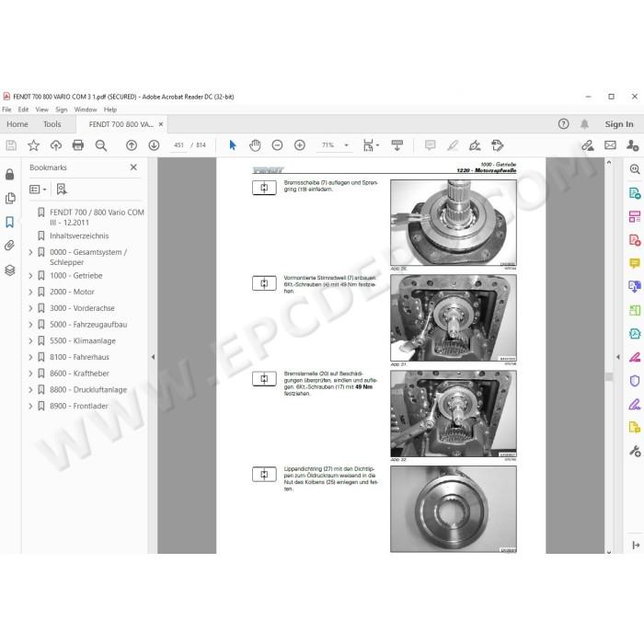644x644 pixels.
Task: Click the scrolling mode icon
Action: tap(397, 145)
